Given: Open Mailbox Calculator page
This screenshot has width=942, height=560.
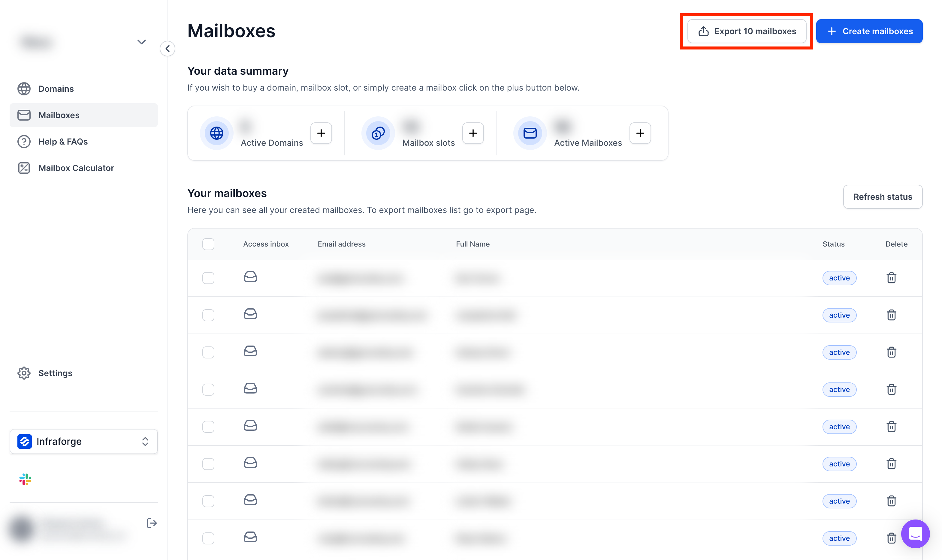Looking at the screenshot, I should [x=76, y=168].
